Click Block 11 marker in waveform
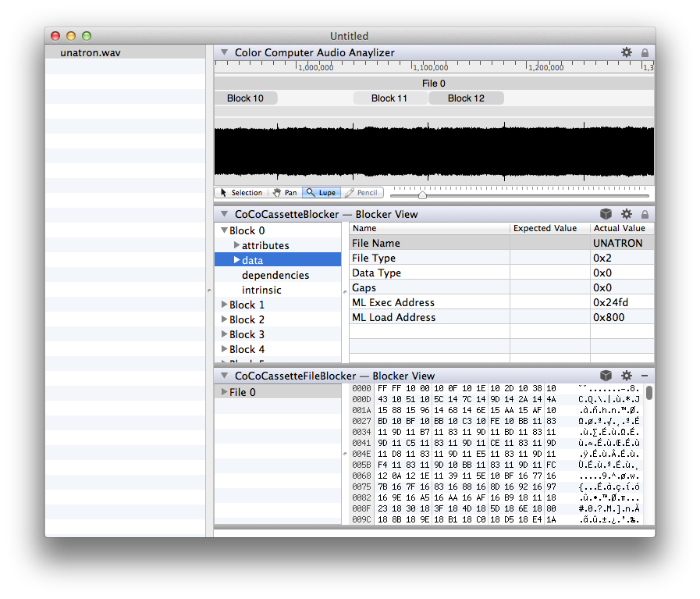The height and width of the screenshot is (599, 700). (390, 98)
